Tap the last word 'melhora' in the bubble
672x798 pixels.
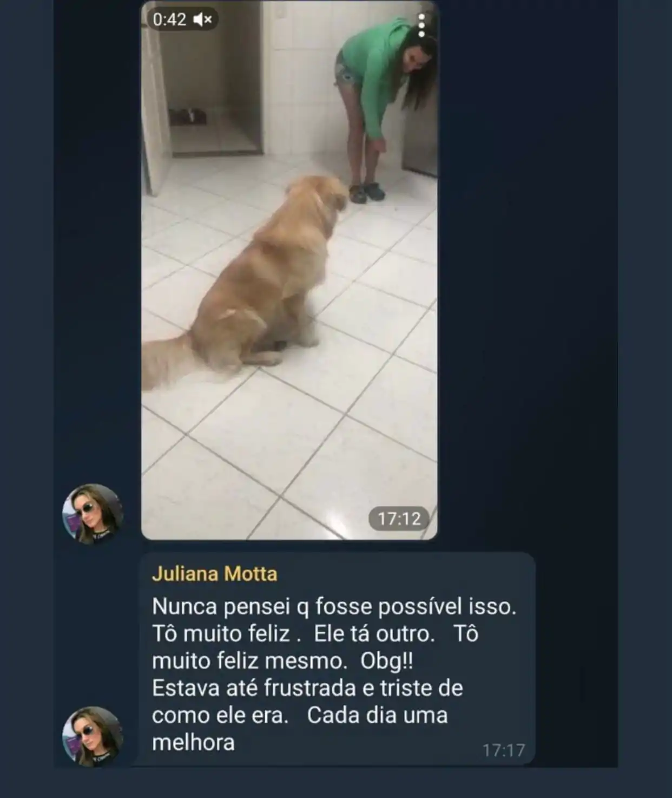(x=193, y=742)
